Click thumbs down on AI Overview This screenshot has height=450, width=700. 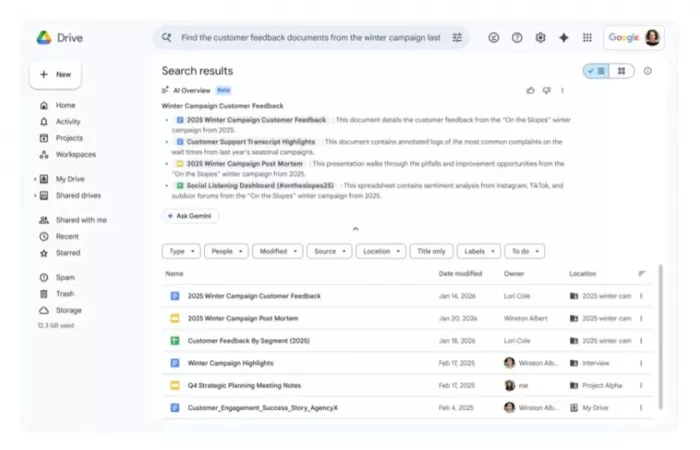pos(546,90)
